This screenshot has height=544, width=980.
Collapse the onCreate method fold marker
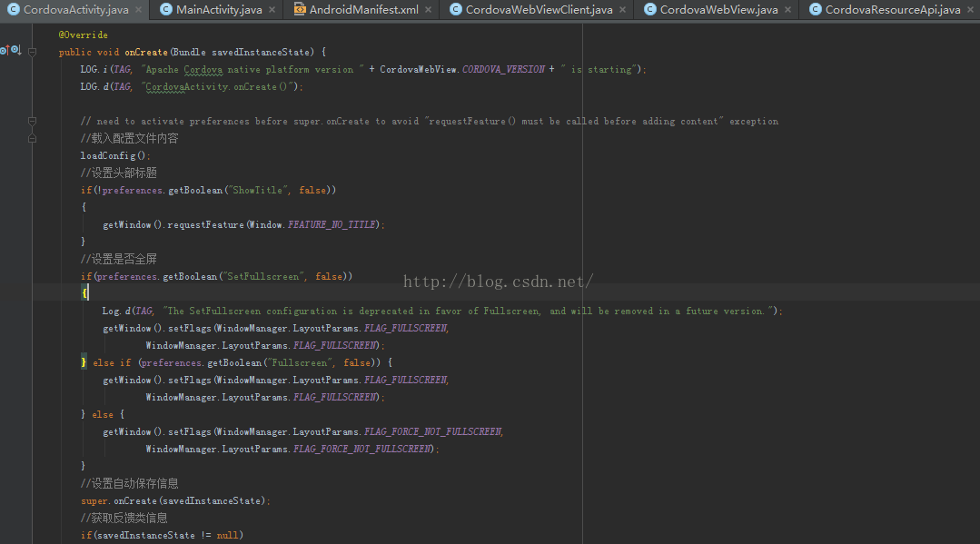32,52
